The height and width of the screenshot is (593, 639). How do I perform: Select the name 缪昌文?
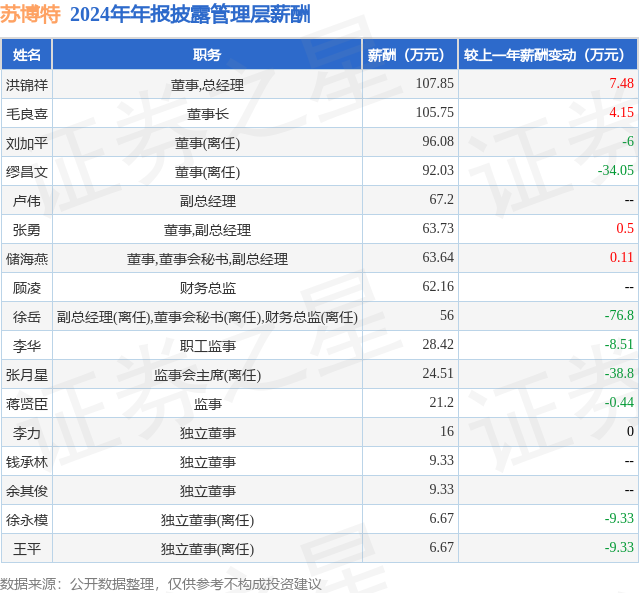coord(27,172)
